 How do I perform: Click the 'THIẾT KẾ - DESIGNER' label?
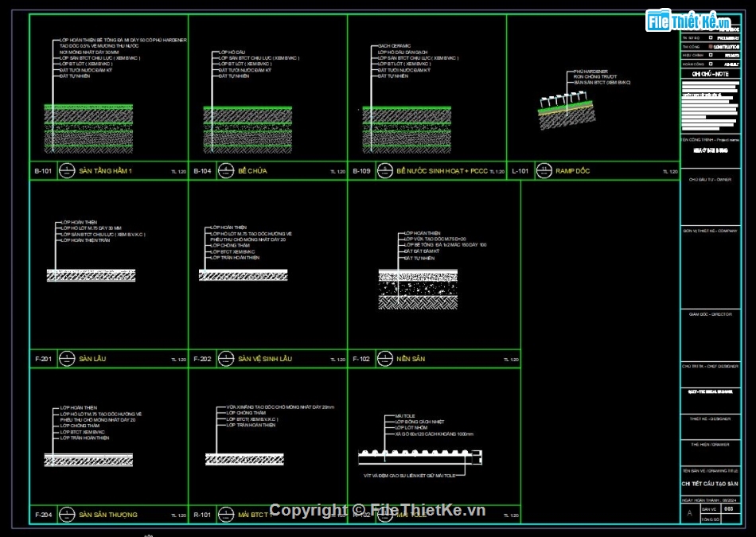tap(710, 419)
